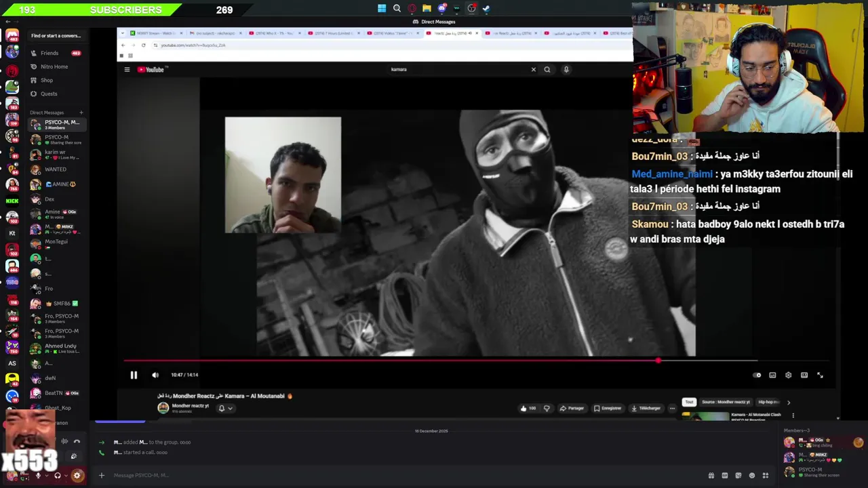Open Discord gift icon
This screenshot has width=868, height=488.
coord(711,475)
